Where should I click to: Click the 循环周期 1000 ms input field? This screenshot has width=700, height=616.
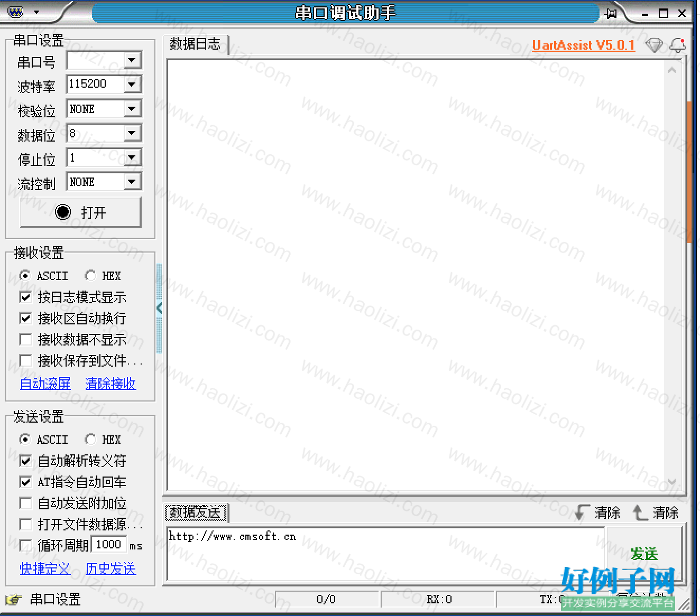point(109,545)
